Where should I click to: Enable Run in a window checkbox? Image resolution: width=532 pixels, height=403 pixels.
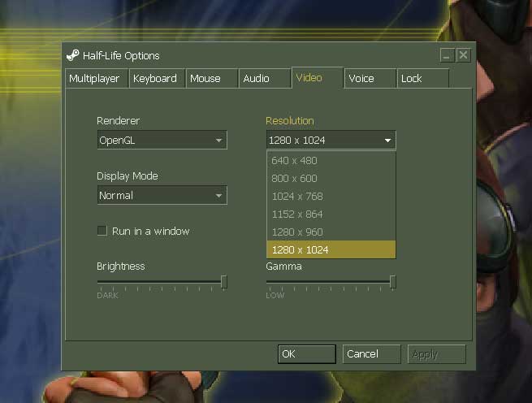click(x=102, y=232)
